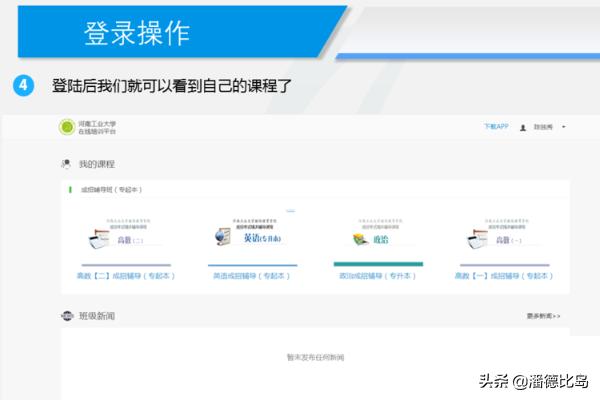Open the 政治成招辅导 course link

(x=377, y=276)
